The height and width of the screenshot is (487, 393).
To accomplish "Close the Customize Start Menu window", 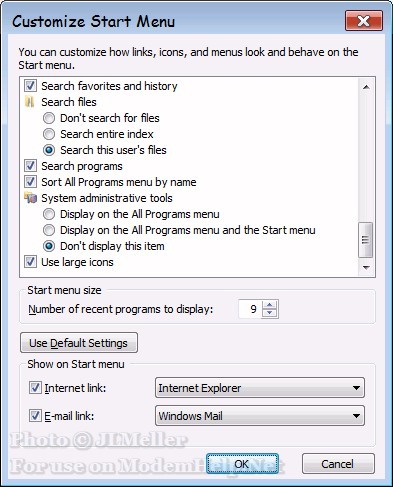I will pos(363,21).
